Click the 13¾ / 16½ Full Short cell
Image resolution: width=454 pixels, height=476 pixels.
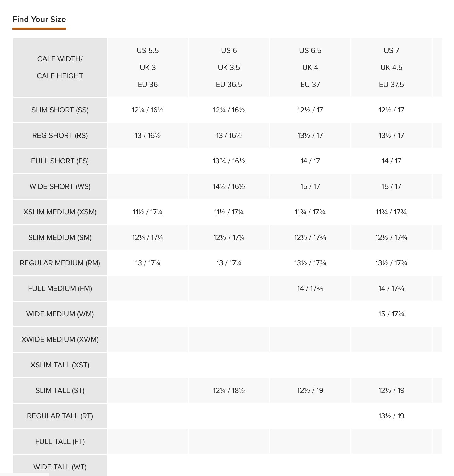[x=229, y=161]
